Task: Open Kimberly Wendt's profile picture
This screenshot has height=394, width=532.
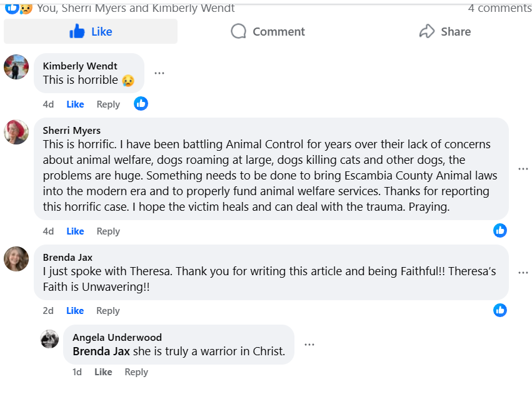Action: (x=16, y=67)
